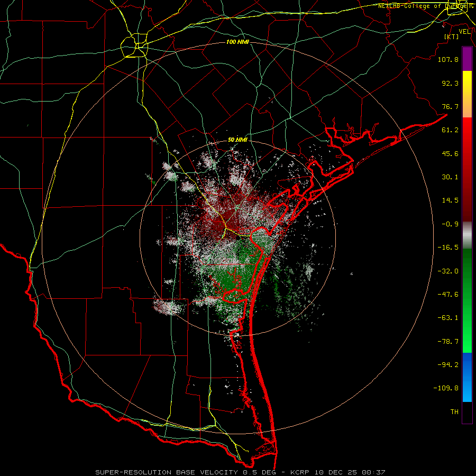The image size is (476, 476).
Task: Click the -0.9 legend value
Action: coord(450,224)
